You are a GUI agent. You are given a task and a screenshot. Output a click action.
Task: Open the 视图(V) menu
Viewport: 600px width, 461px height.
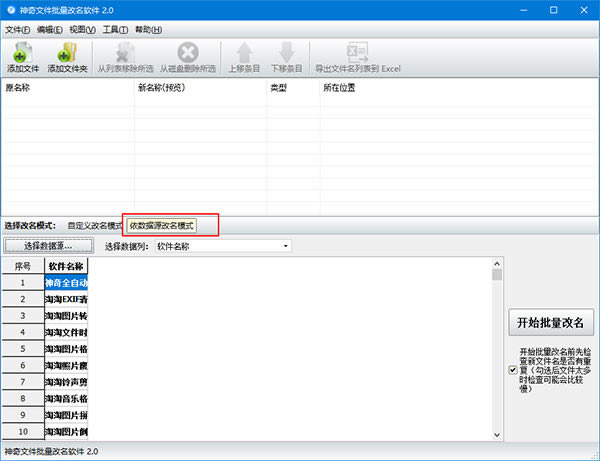point(83,29)
